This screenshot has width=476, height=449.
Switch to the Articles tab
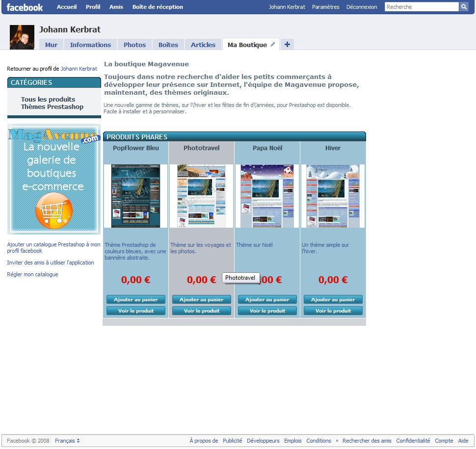pos(203,45)
